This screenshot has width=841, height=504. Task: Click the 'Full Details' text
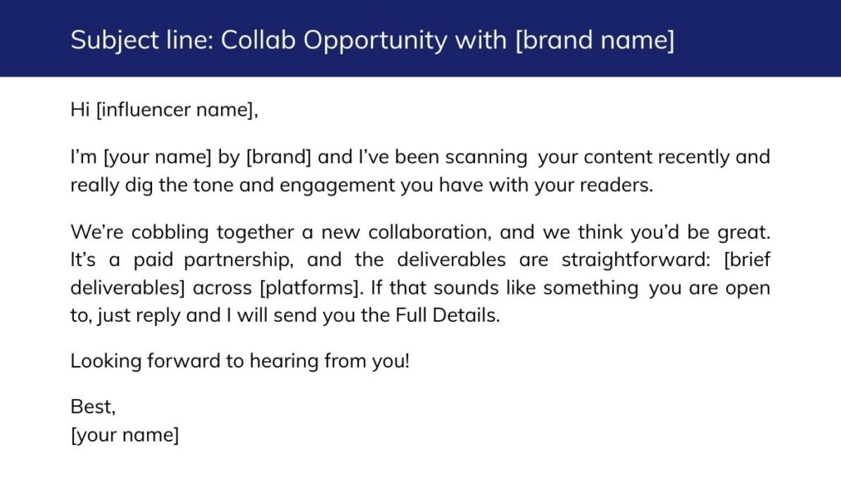[447, 315]
